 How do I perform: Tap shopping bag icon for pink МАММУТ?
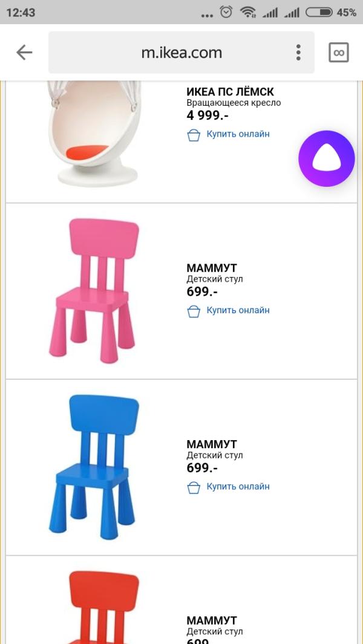tap(194, 311)
